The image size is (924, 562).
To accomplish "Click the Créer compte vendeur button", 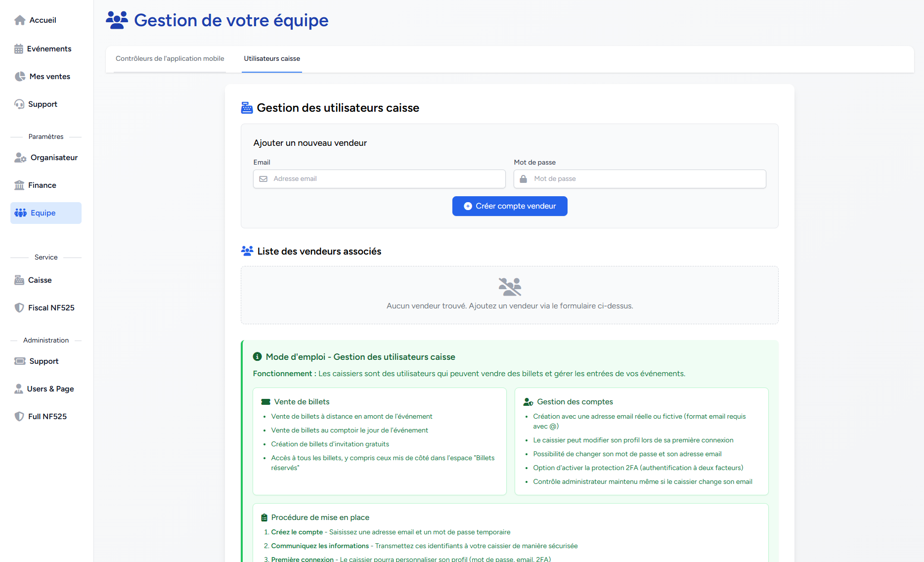I will pos(510,206).
